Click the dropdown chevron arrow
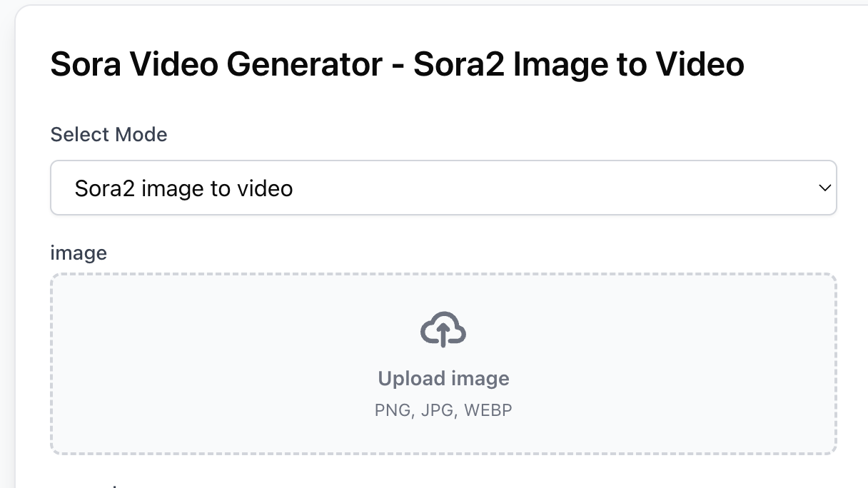This screenshot has width=868, height=488. [824, 188]
